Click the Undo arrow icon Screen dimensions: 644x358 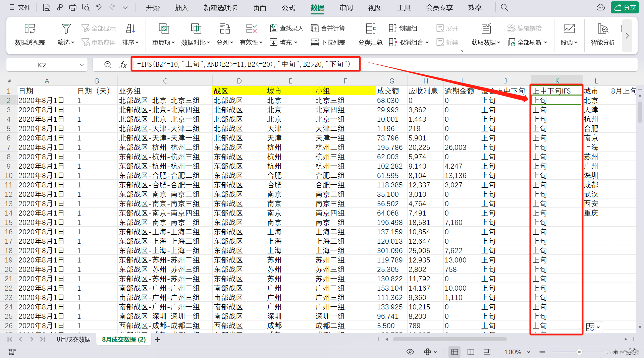click(x=99, y=7)
